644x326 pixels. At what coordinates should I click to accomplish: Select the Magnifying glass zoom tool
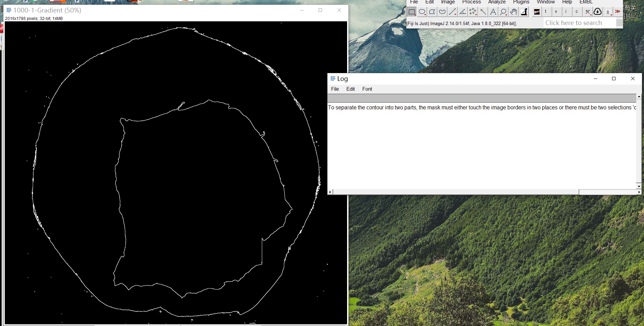(x=503, y=12)
